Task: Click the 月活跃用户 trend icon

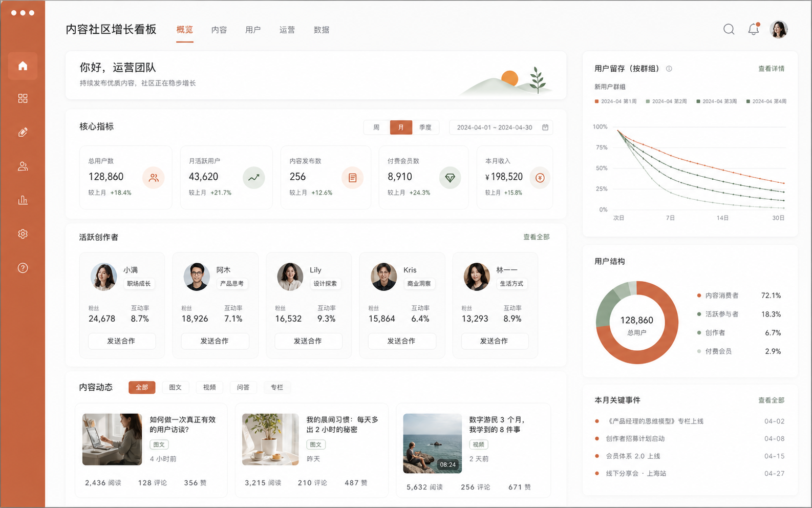Action: coord(254,178)
